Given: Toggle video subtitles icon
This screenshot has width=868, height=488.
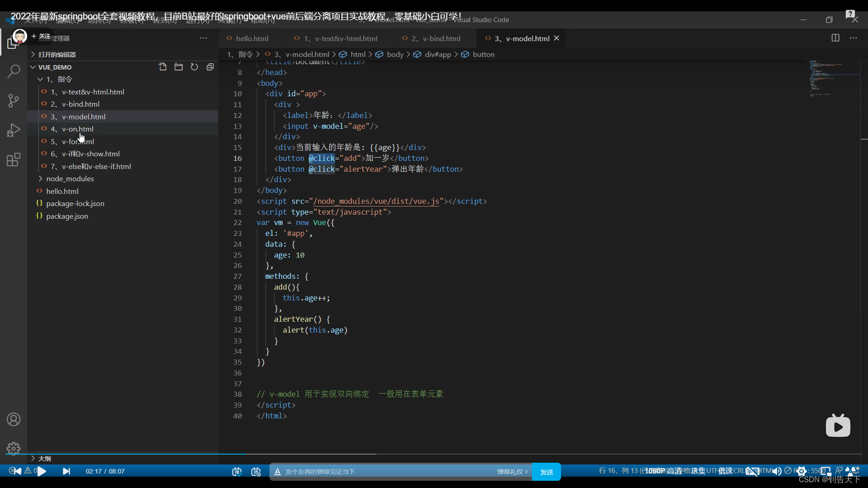Looking at the screenshot, I should point(752,471).
